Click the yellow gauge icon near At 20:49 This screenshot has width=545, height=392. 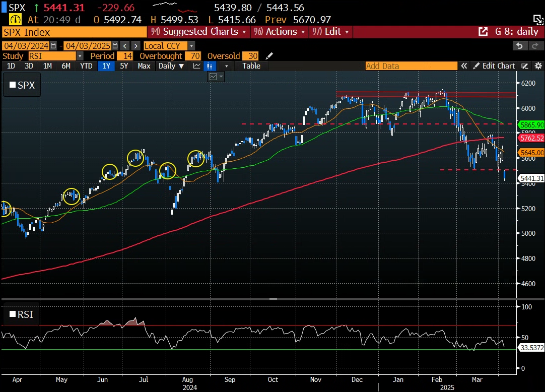(15, 20)
